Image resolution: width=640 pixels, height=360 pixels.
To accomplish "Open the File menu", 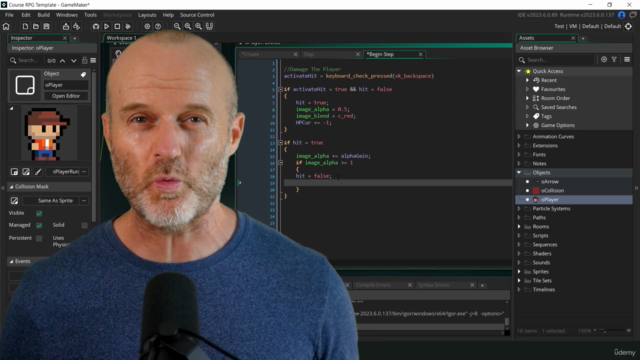I will click(x=9, y=15).
